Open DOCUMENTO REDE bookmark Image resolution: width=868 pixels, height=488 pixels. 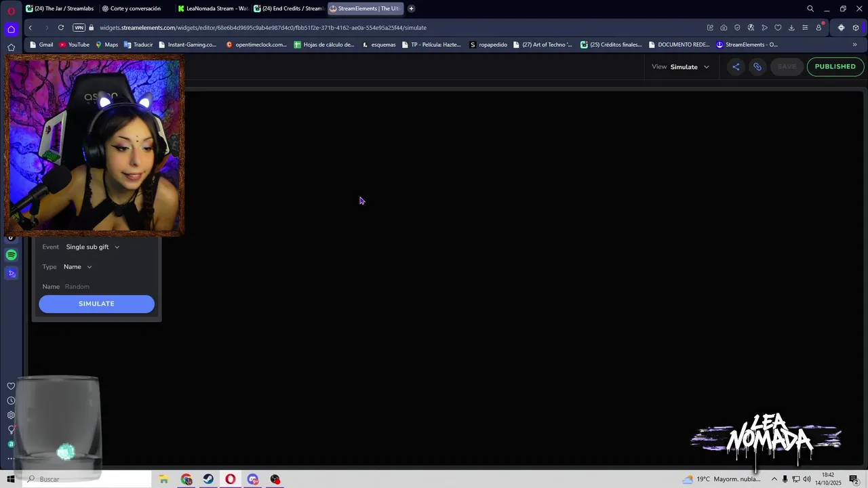[x=679, y=45]
